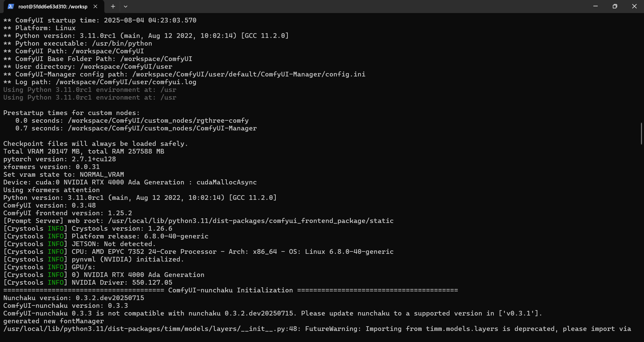Click the comfyui.log log path
The width and height of the screenshot is (644, 342).
tap(126, 82)
